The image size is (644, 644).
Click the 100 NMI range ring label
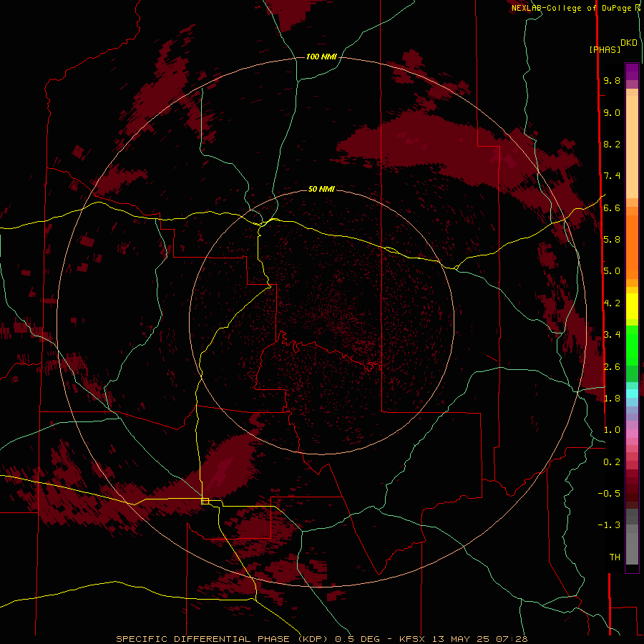point(321,57)
